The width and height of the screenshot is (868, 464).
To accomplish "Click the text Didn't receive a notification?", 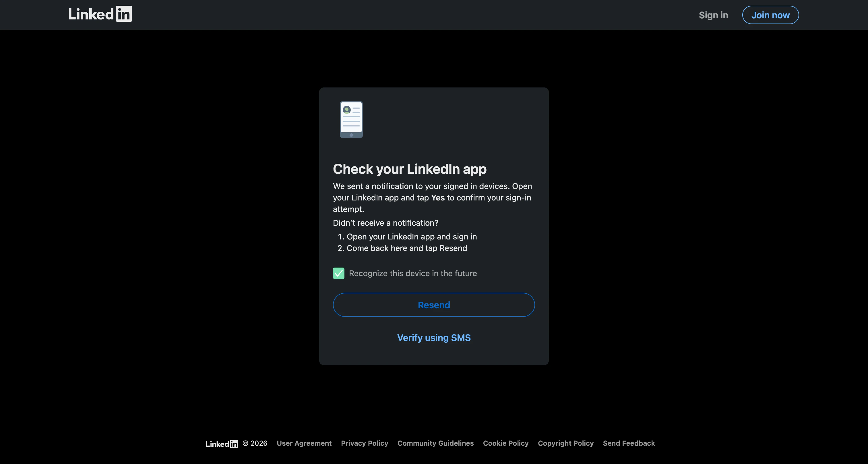I will click(x=385, y=223).
